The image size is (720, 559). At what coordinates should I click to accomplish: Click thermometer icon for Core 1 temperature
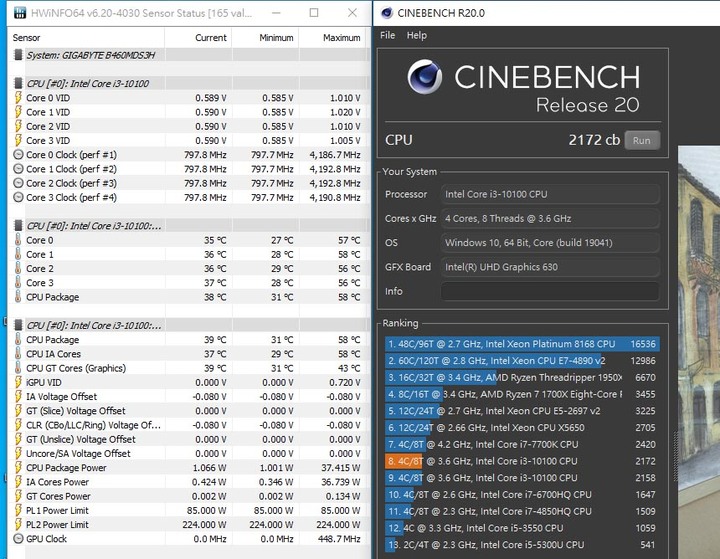(18, 254)
